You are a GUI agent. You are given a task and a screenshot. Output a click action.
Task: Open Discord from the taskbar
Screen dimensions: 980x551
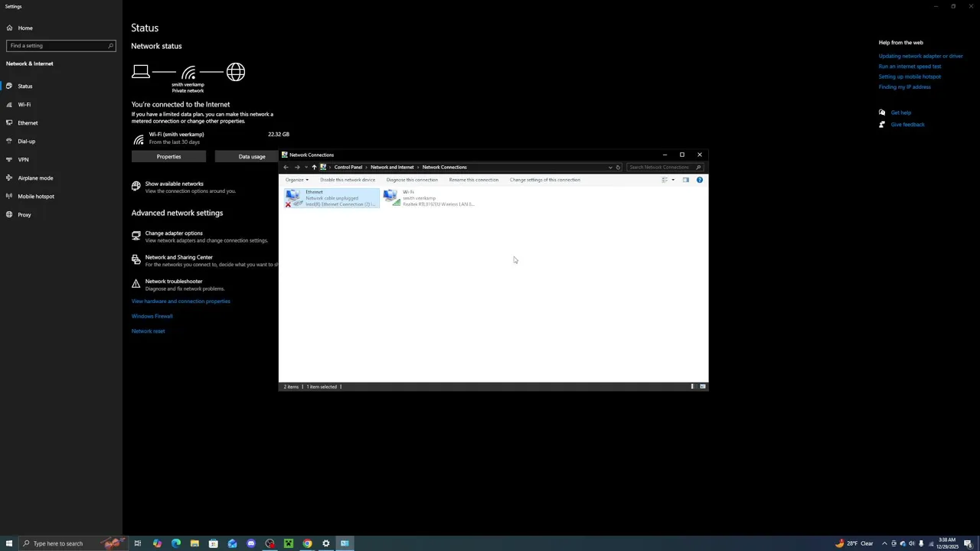[x=251, y=543]
